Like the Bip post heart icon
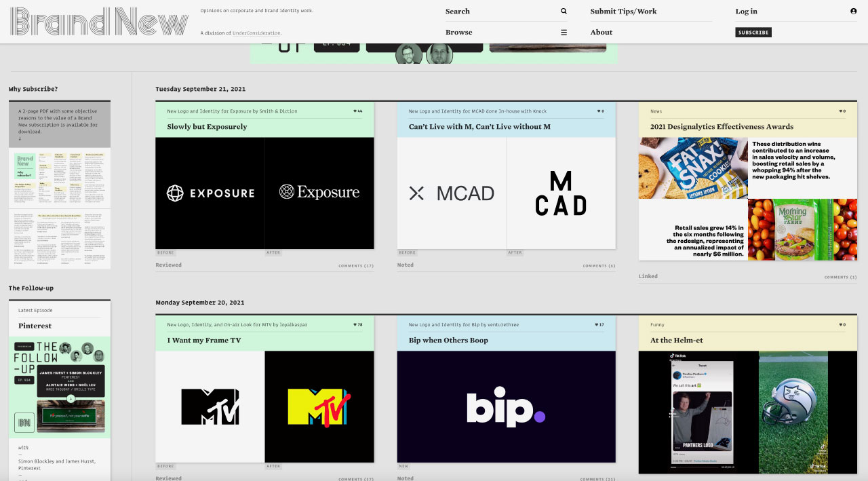The height and width of the screenshot is (481, 868). coord(597,325)
